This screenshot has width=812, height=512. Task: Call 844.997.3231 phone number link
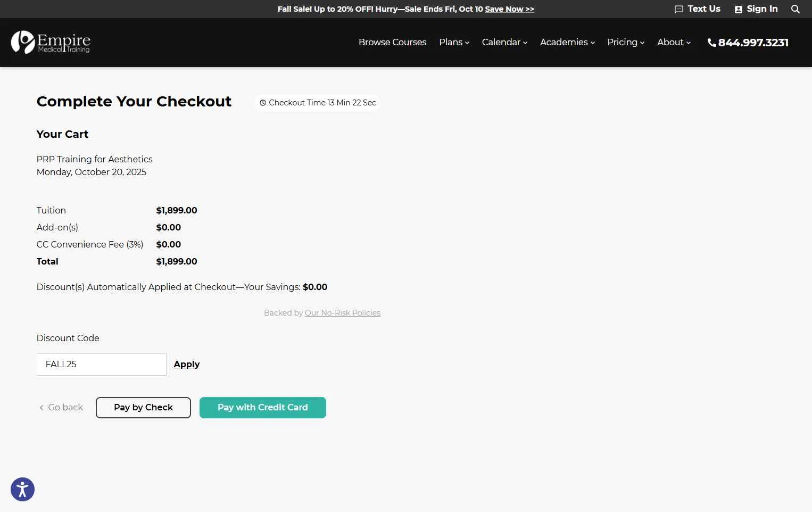753,43
